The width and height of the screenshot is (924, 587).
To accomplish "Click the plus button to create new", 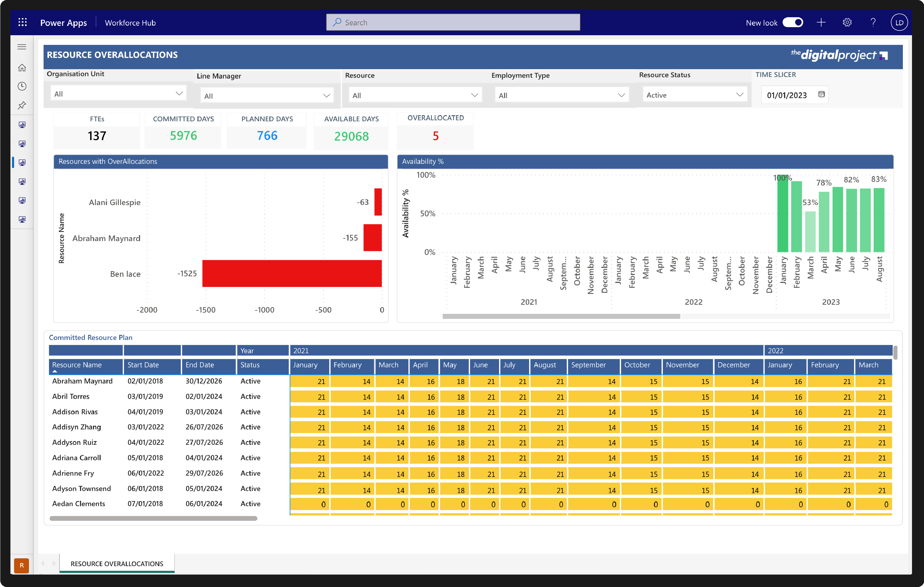I will pos(821,22).
